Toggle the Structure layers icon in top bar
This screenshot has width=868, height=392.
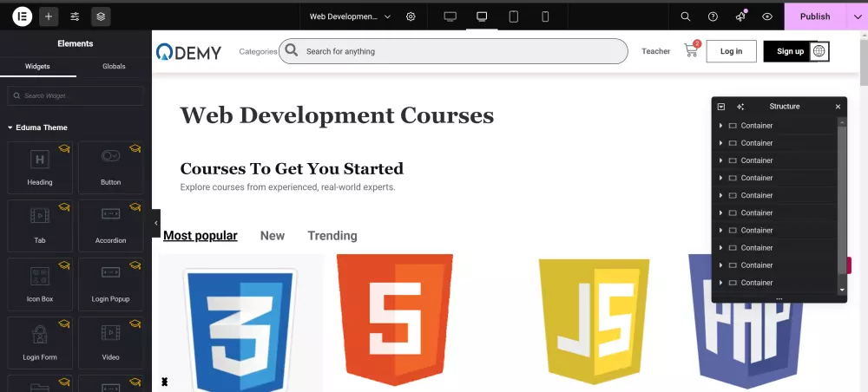coord(101,16)
